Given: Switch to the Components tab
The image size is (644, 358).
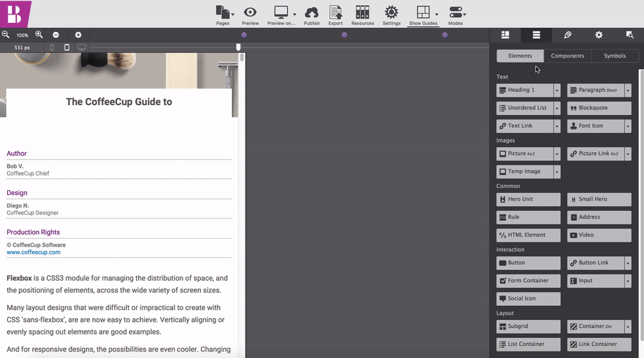Looking at the screenshot, I should (x=567, y=56).
